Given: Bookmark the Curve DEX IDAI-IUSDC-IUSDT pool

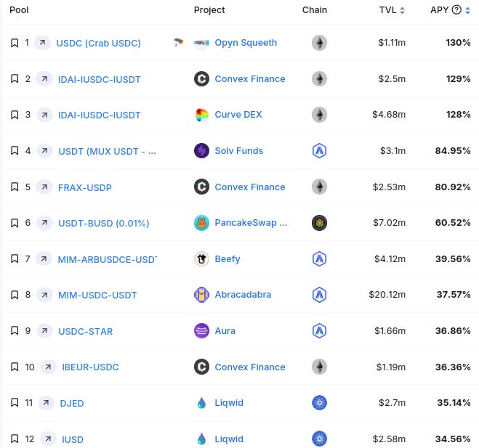Looking at the screenshot, I should pos(15,115).
